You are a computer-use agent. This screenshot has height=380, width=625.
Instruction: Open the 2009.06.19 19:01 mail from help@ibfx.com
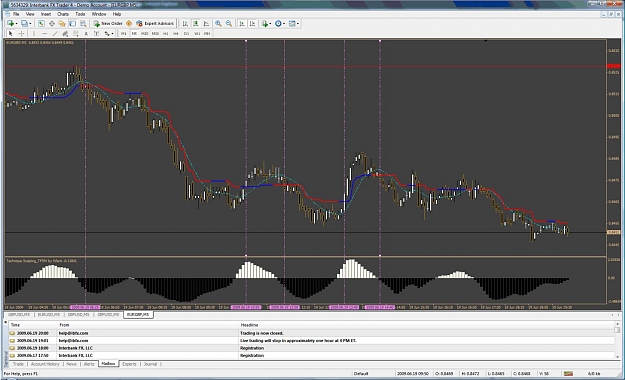click(311, 341)
